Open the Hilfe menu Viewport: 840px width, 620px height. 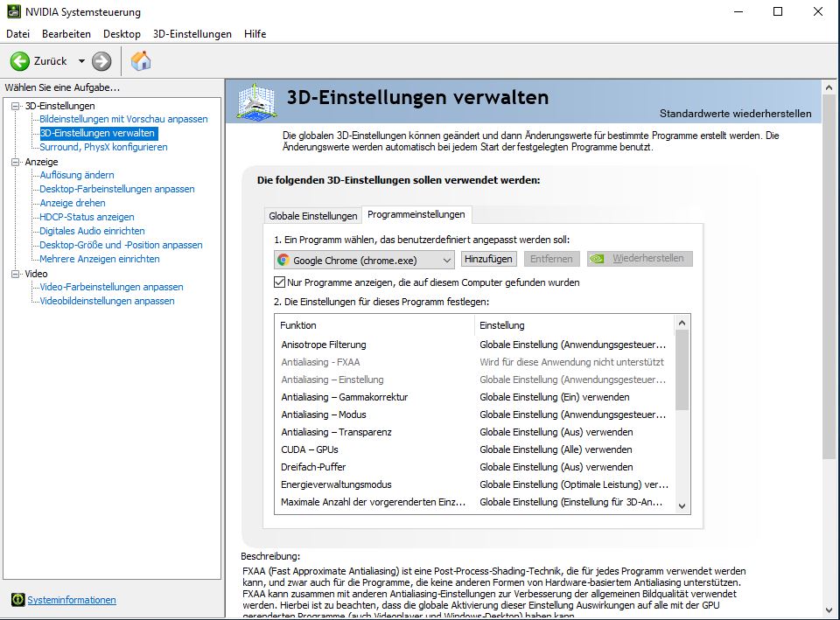point(255,34)
